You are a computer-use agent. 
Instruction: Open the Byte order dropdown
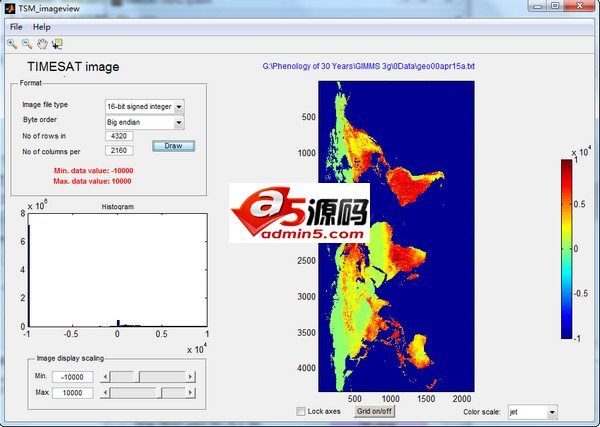179,122
